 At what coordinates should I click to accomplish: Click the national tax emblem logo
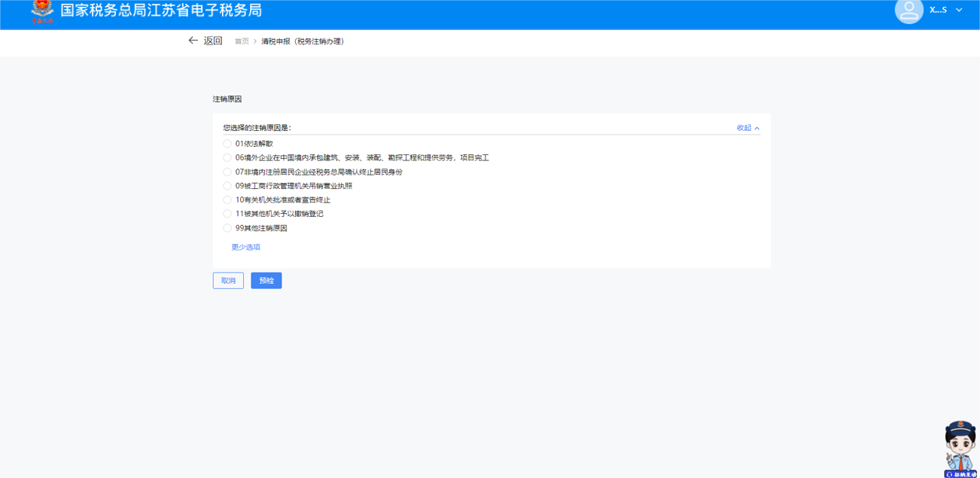tap(42, 11)
